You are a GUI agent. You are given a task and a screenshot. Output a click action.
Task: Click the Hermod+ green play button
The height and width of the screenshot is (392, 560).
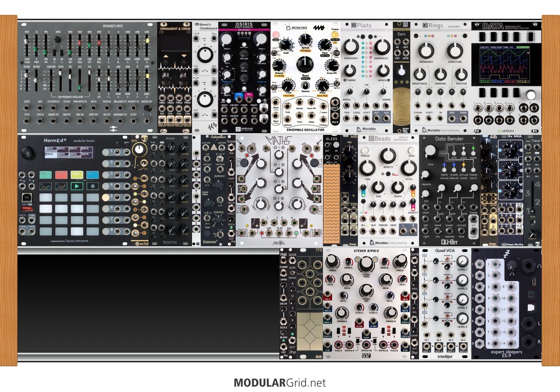tap(77, 186)
